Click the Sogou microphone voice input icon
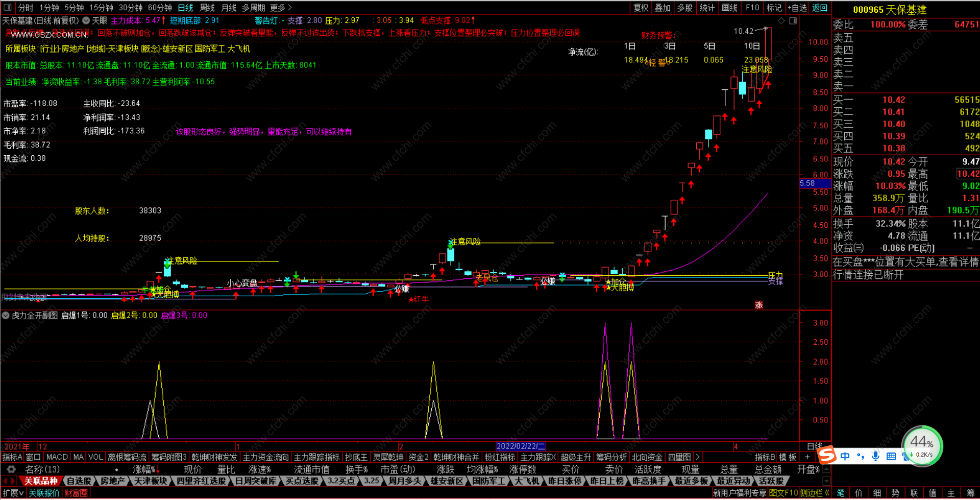 pos(875,456)
